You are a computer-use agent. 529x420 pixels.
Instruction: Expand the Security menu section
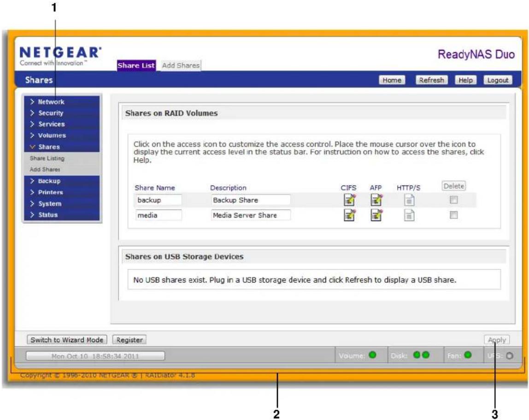click(x=62, y=113)
